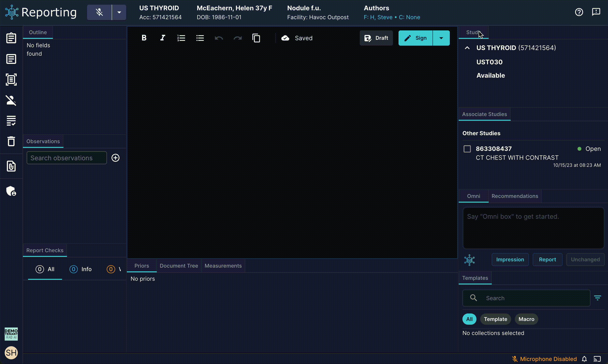This screenshot has height=364, width=608.
Task: Click the copy report icon
Action: pyautogui.click(x=256, y=38)
